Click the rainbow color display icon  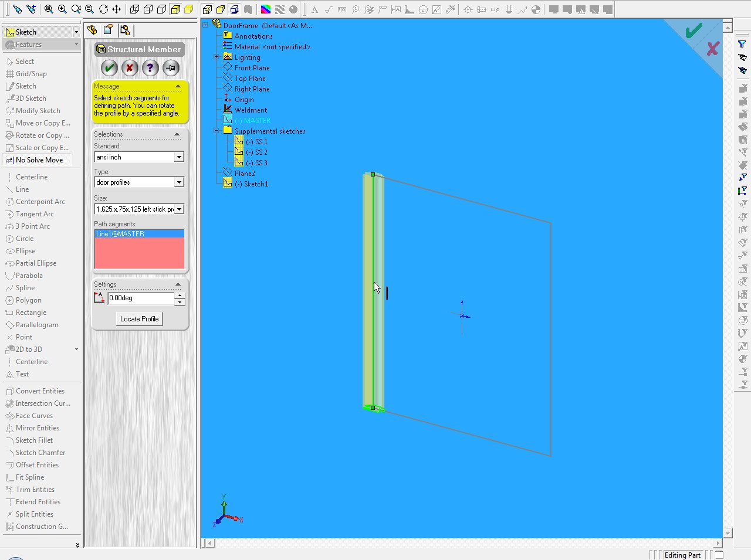pos(266,9)
